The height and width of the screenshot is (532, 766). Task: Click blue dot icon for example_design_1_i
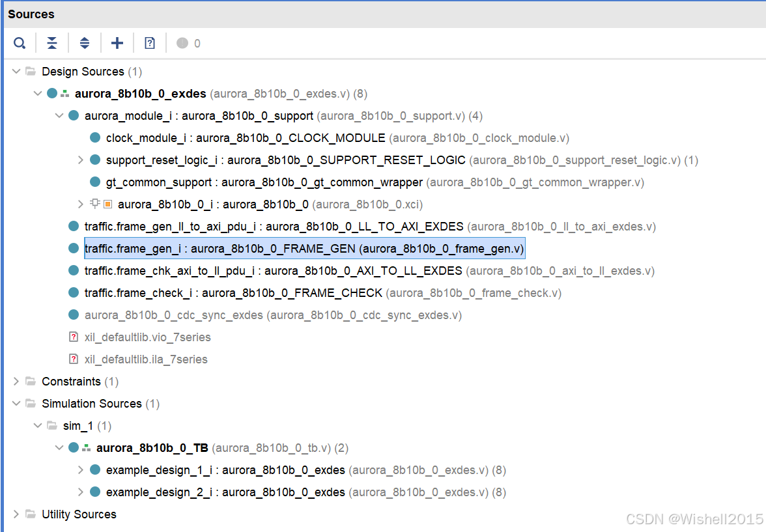pyautogui.click(x=95, y=469)
